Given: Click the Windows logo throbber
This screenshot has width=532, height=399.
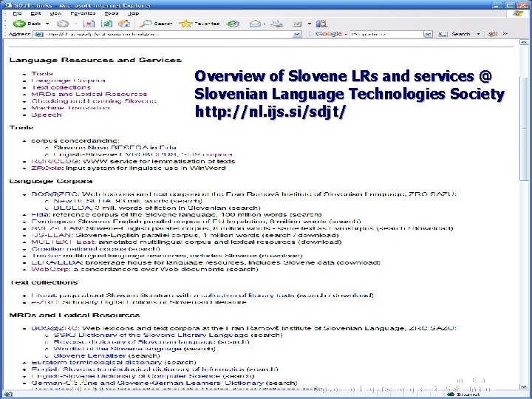Looking at the screenshot, I should point(518,13).
